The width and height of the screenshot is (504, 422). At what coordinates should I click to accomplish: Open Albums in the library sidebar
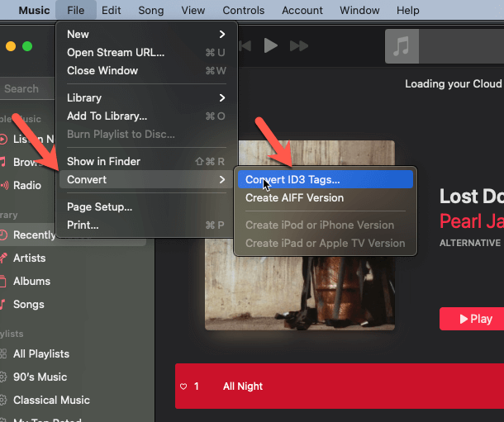[x=31, y=281]
